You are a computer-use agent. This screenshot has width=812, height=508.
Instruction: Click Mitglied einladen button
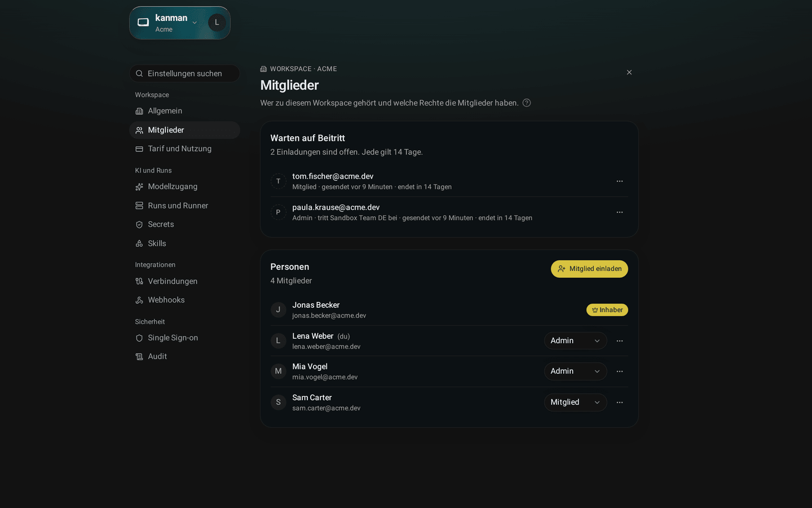(x=589, y=269)
